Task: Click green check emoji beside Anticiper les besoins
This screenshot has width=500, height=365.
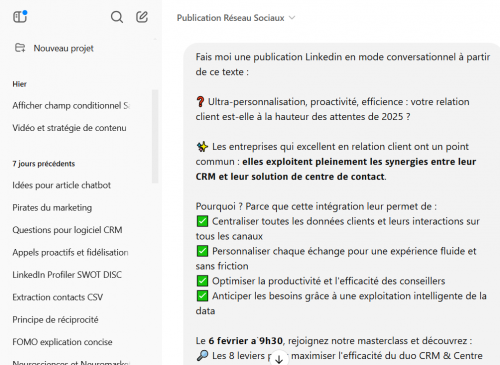Action: [x=202, y=296]
